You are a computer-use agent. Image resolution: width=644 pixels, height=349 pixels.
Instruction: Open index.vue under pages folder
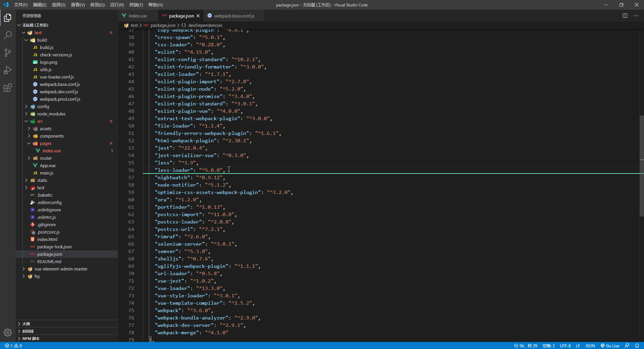tap(67, 151)
